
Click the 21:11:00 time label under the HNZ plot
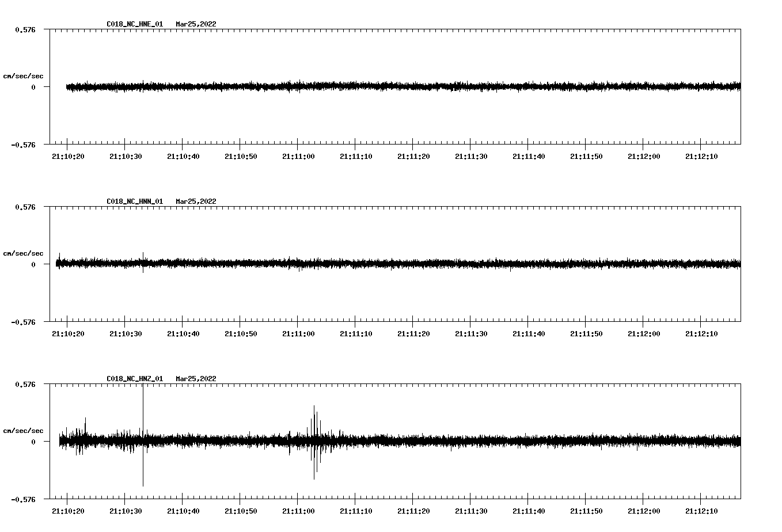(298, 511)
